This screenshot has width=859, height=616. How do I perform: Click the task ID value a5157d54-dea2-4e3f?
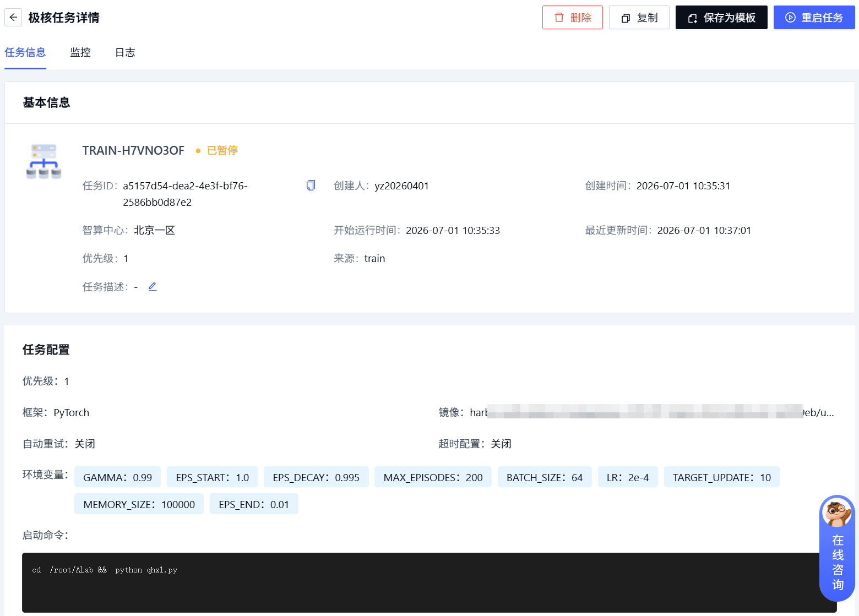pyautogui.click(x=185, y=194)
